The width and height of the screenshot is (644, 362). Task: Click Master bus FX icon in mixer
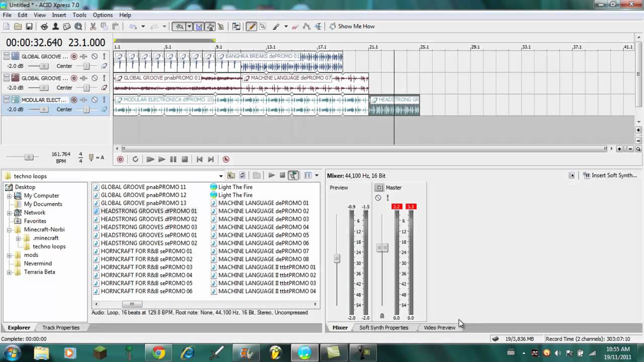379,188
